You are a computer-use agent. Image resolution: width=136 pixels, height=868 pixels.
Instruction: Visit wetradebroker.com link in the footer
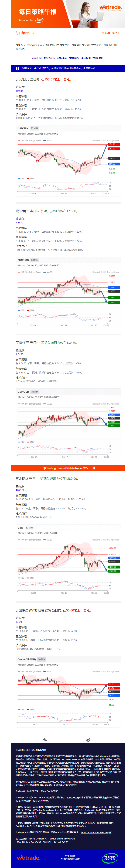(x=70, y=859)
